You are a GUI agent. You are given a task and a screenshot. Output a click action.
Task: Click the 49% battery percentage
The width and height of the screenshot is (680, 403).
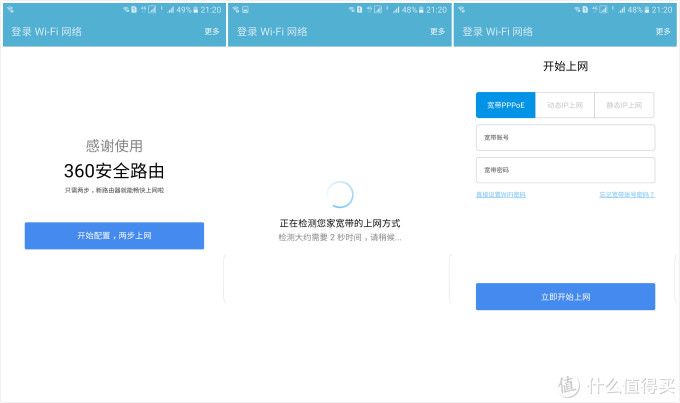point(184,10)
